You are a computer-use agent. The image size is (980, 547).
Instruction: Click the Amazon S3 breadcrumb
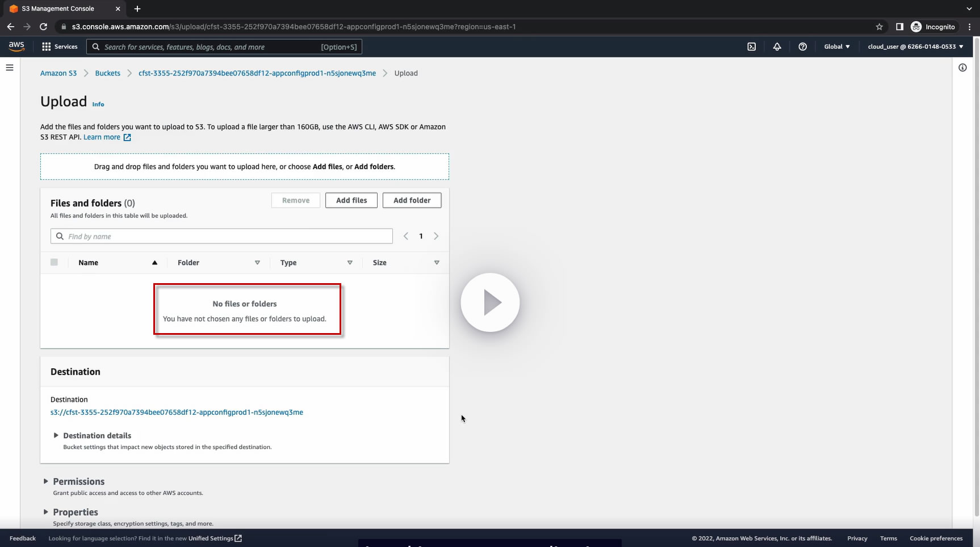pyautogui.click(x=58, y=73)
